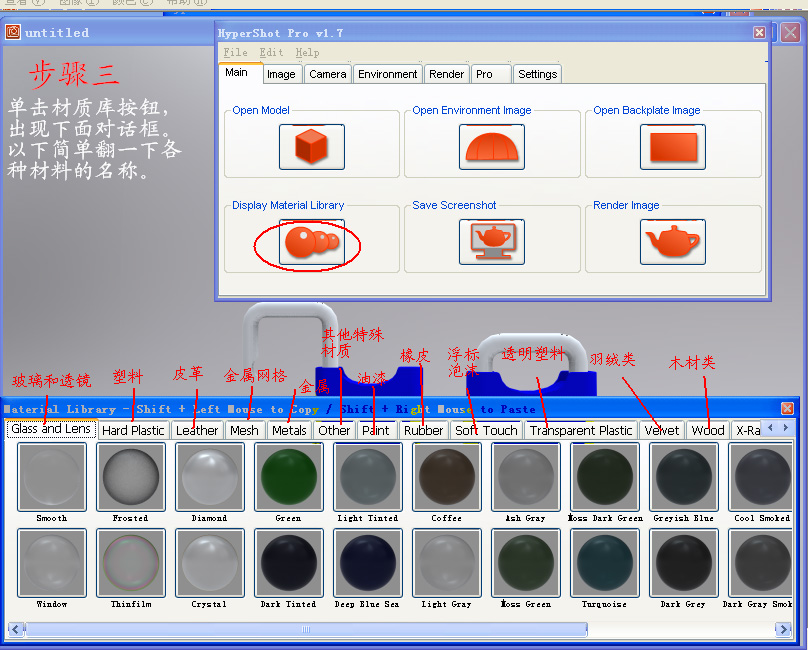This screenshot has width=808, height=650.
Task: Open the environment image dome icon
Action: (x=491, y=147)
